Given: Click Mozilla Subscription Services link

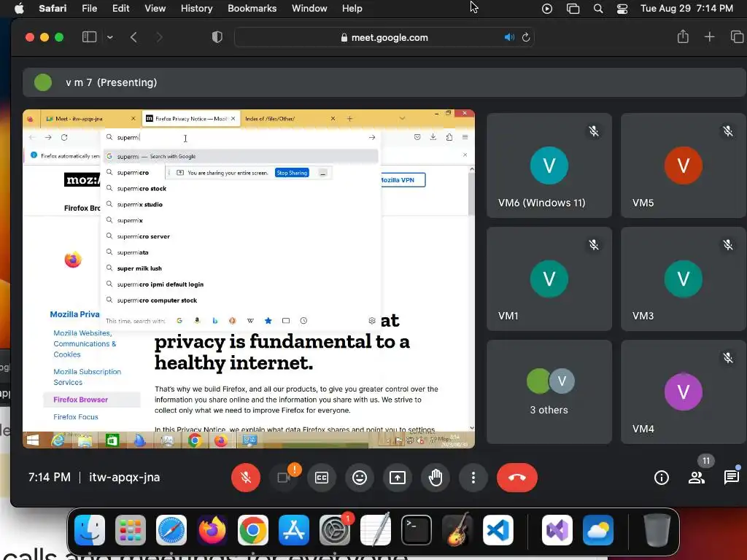Looking at the screenshot, I should [88, 377].
